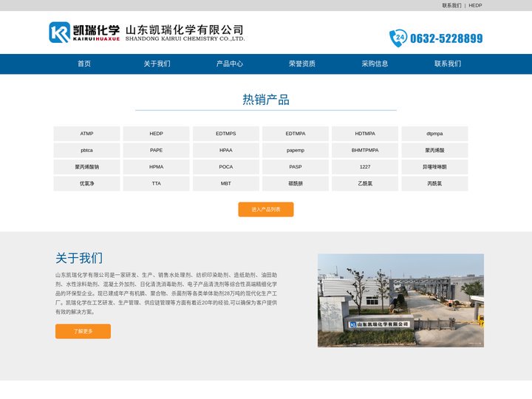Viewport: 532px width, 399px height.
Task: View the 碳酰肼 product tile
Action: [296, 183]
